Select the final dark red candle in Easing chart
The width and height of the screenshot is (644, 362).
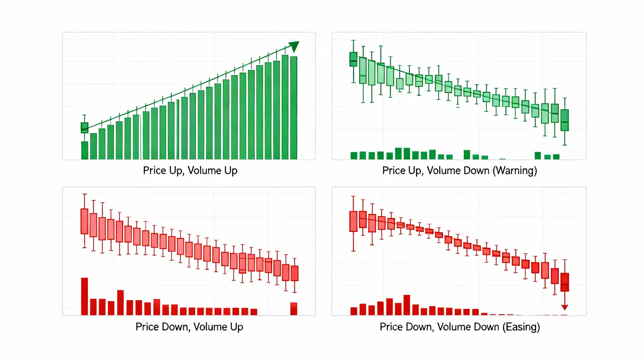point(565,282)
